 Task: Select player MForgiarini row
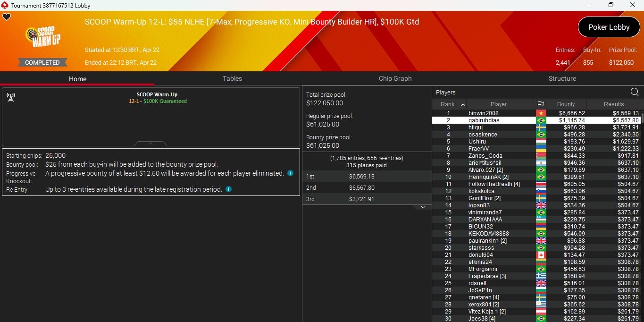536,269
